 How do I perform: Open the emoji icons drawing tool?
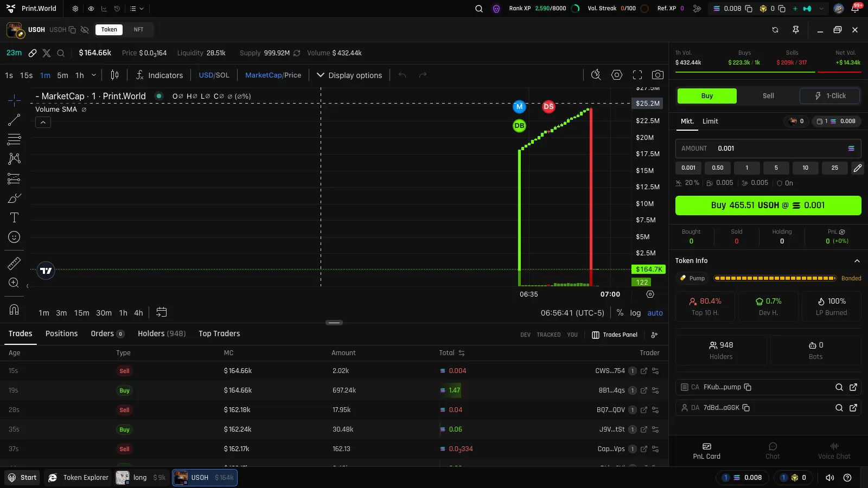click(x=14, y=237)
